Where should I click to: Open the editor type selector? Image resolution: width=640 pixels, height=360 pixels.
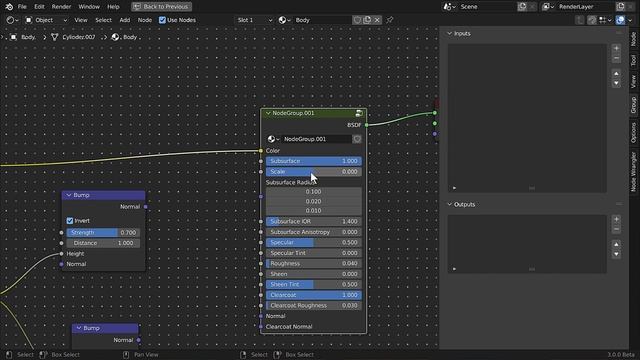tap(12, 20)
